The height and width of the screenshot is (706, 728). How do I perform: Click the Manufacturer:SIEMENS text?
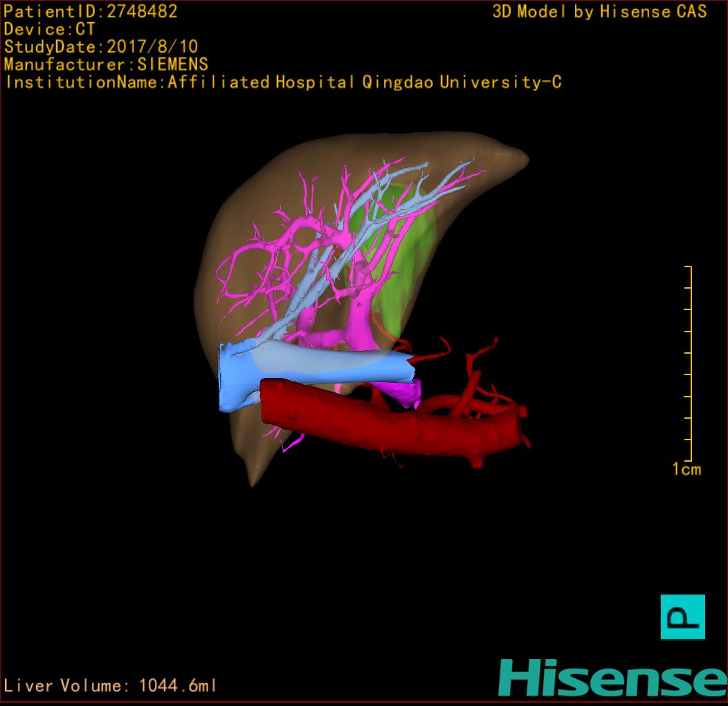tap(106, 64)
